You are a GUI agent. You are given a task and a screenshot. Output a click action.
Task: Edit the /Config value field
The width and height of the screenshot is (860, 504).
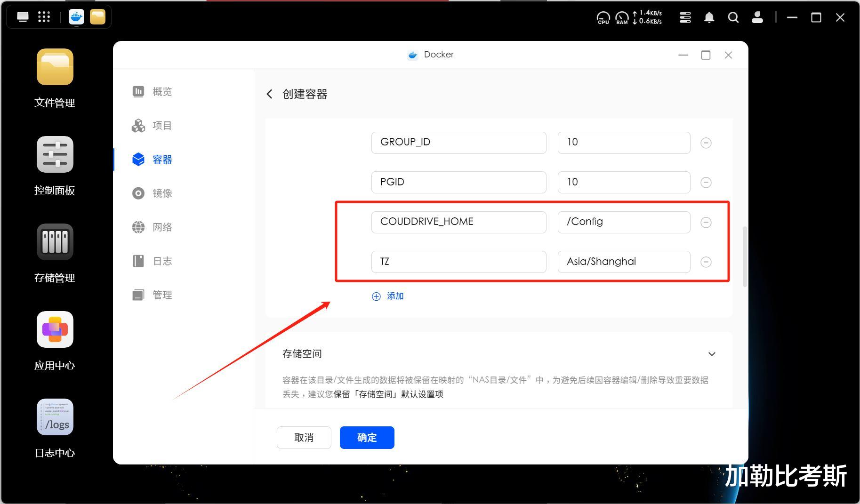coord(624,222)
